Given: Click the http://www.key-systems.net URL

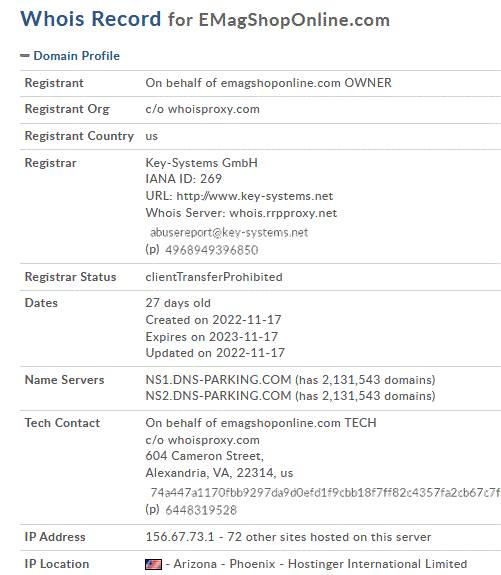Looking at the screenshot, I should (255, 196).
